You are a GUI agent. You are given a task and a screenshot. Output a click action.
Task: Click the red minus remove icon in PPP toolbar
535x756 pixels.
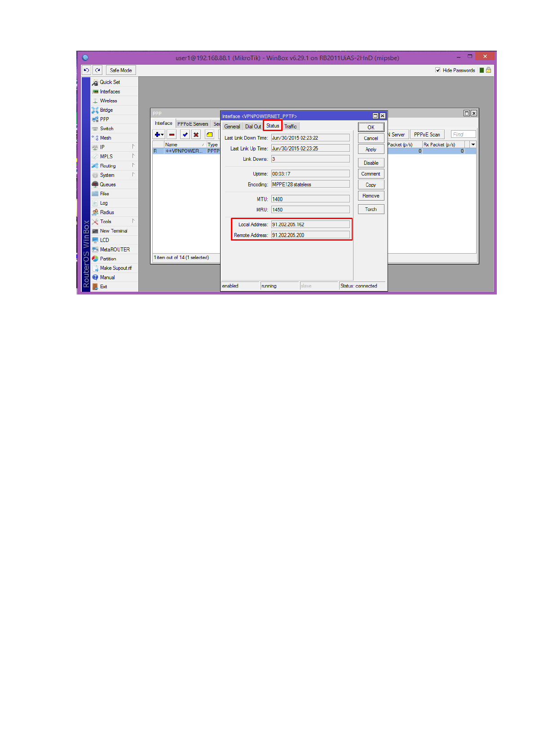tap(172, 134)
